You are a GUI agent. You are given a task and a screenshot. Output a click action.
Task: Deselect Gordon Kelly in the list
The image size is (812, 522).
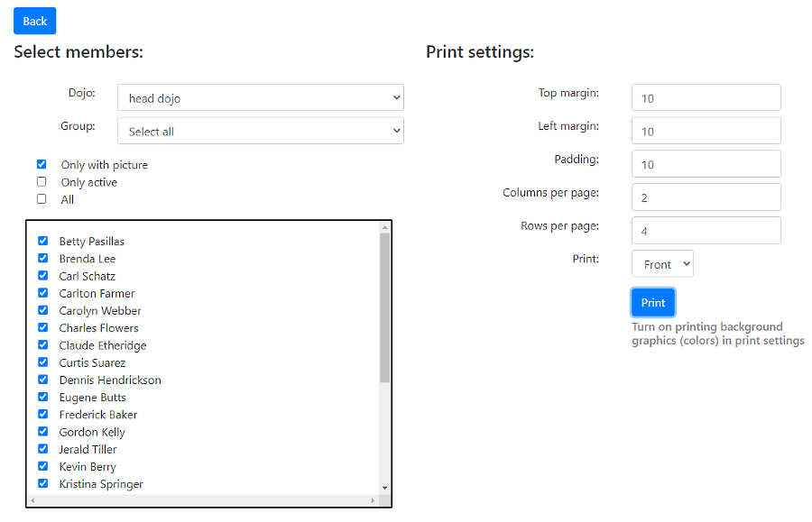pyautogui.click(x=43, y=432)
